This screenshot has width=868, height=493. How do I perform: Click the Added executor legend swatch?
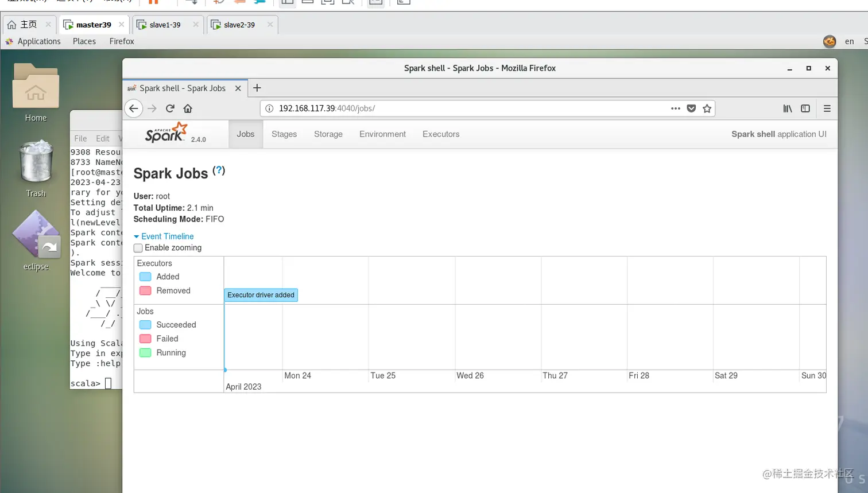145,277
